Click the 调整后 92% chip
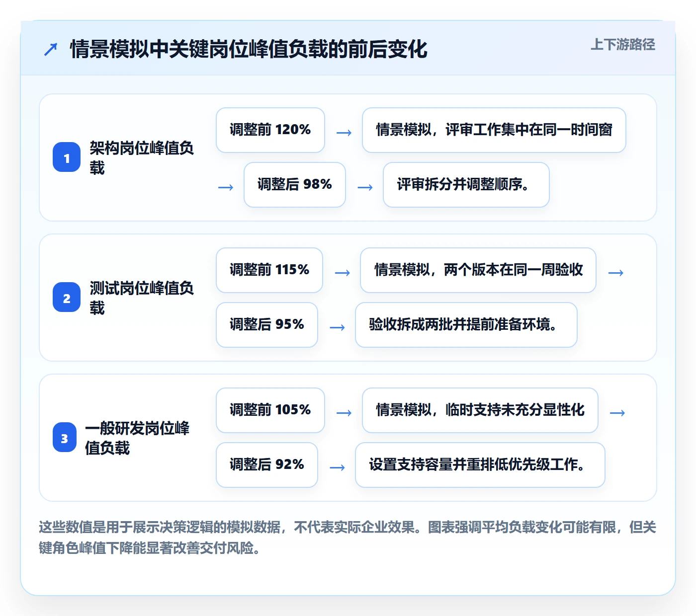This screenshot has width=696, height=616. [267, 465]
